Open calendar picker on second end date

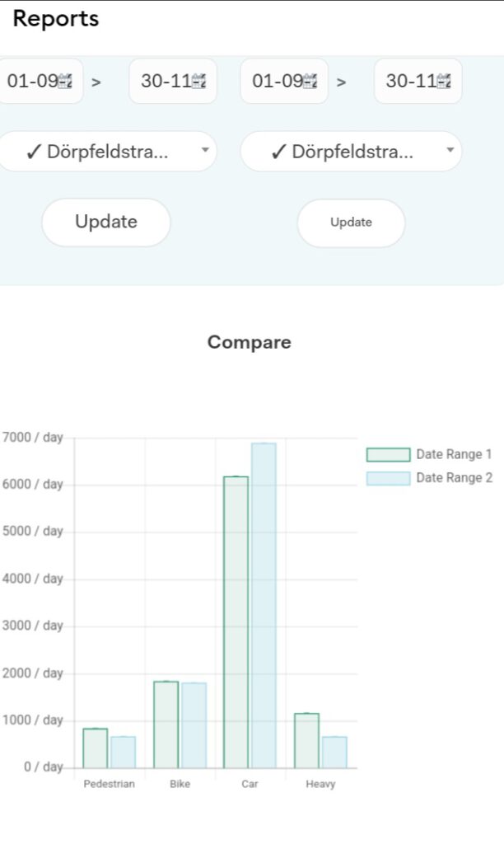(x=444, y=82)
